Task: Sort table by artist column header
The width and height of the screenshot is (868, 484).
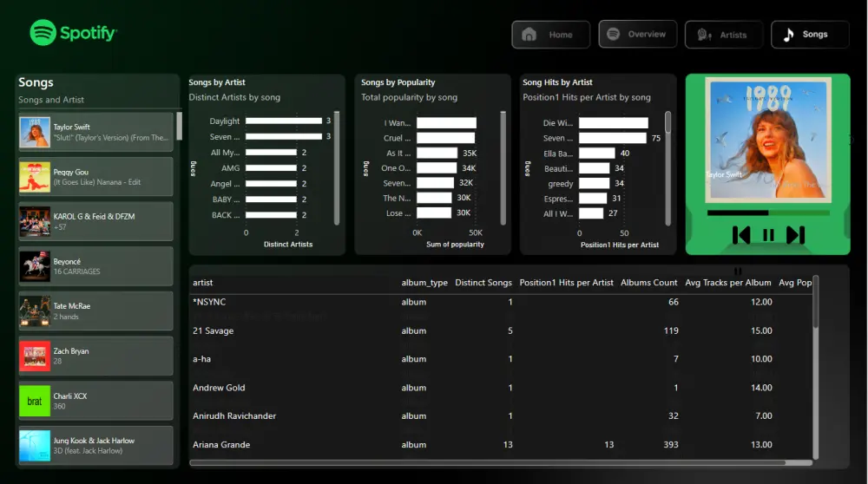Action: pyautogui.click(x=202, y=283)
